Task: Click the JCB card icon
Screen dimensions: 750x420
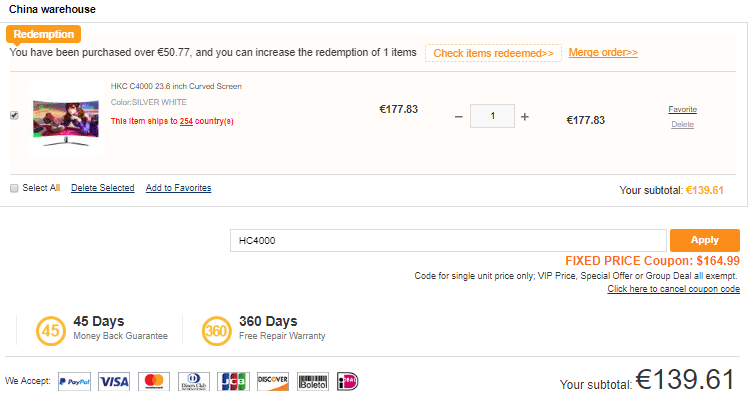Action: click(233, 381)
